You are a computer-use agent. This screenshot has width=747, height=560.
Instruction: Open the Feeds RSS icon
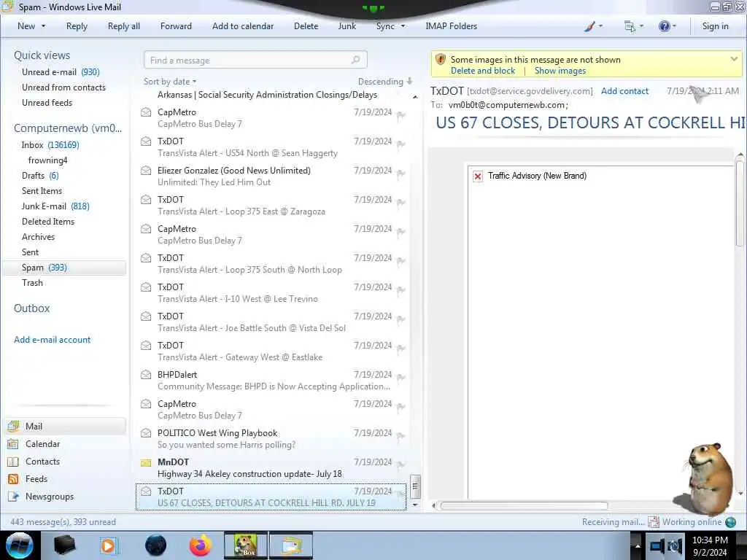pyautogui.click(x=13, y=479)
